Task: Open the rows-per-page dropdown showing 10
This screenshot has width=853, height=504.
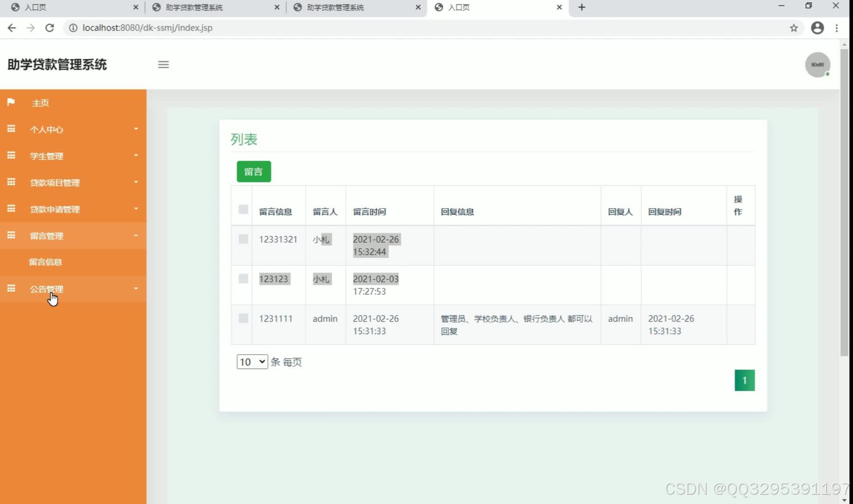Action: [252, 362]
